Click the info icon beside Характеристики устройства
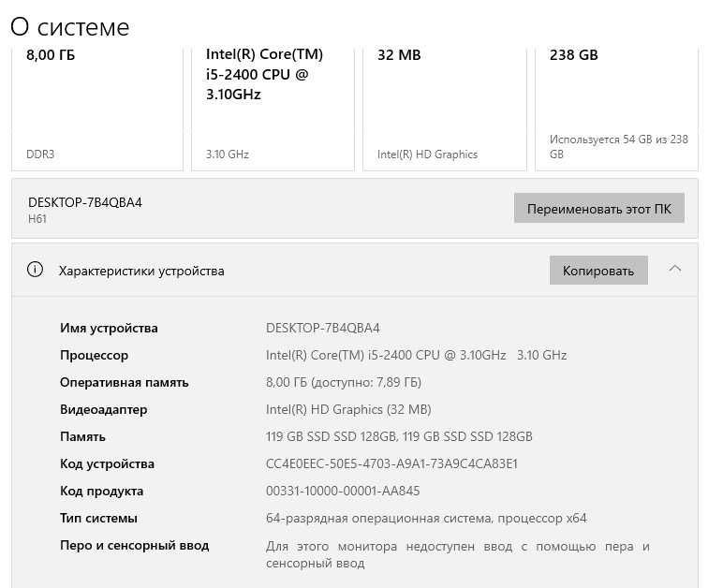The height and width of the screenshot is (588, 708). tap(36, 271)
